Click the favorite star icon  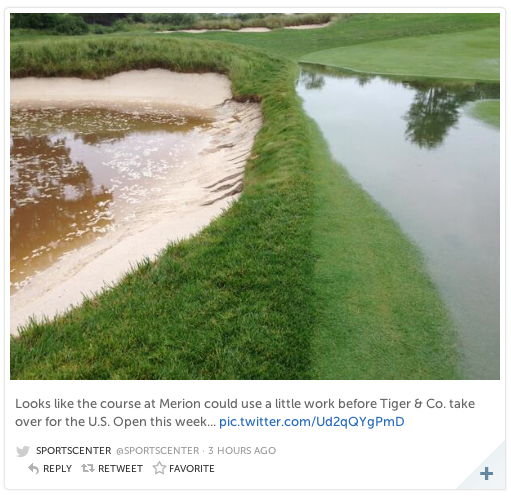(159, 468)
